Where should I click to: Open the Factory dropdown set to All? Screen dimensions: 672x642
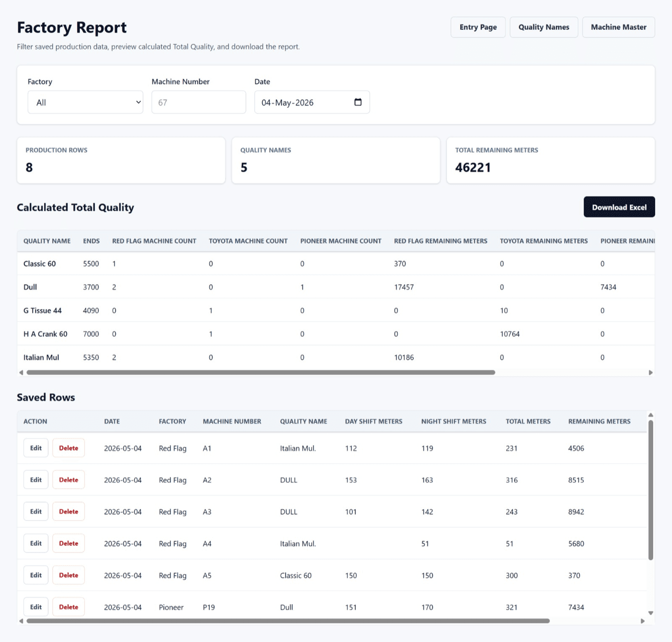85,102
